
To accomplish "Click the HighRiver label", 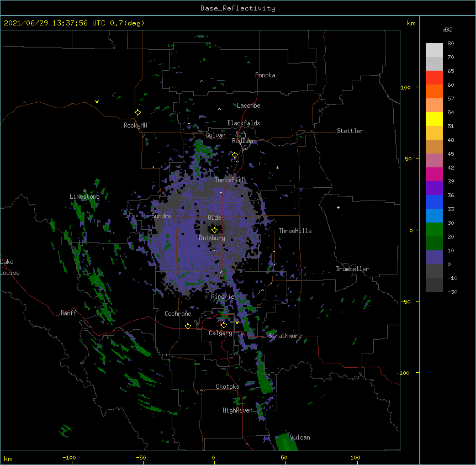I will 237,410.
